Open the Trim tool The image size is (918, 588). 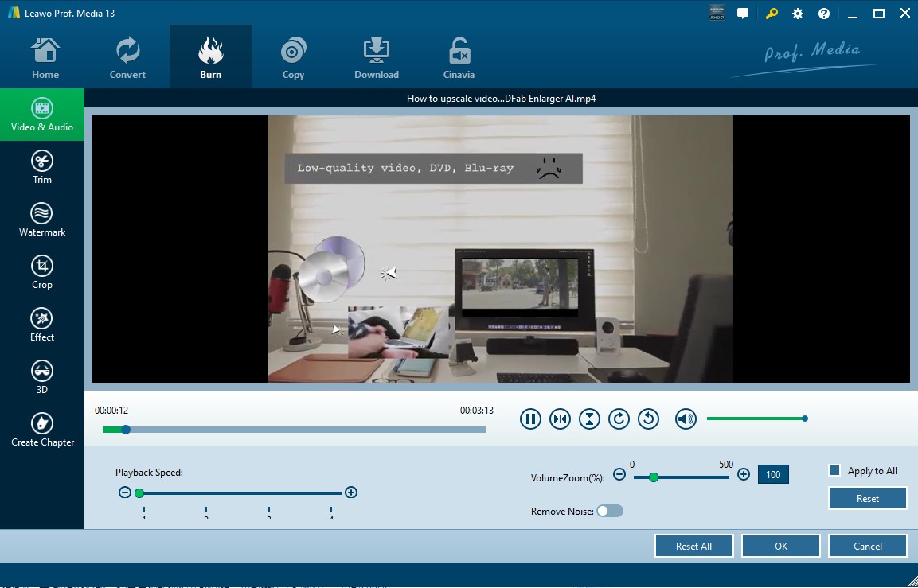click(x=42, y=167)
